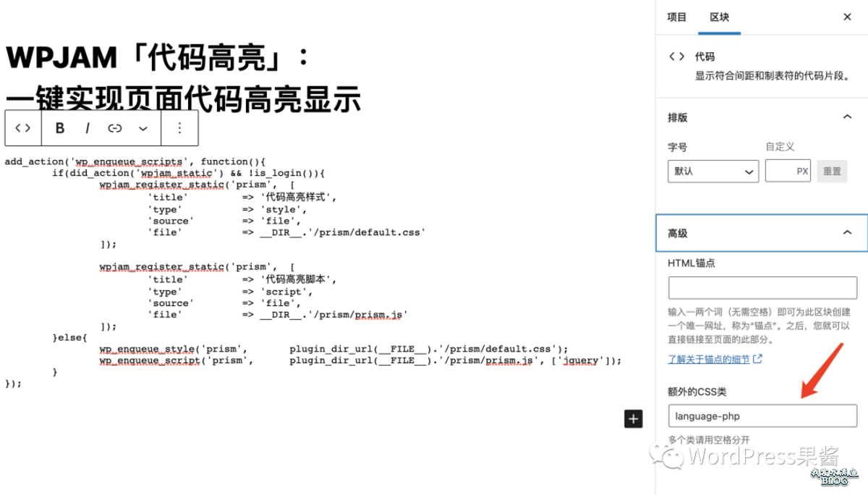Viewport: 868px width, 495px height.
Task: Switch to the 项目 tab
Action: pyautogui.click(x=676, y=17)
